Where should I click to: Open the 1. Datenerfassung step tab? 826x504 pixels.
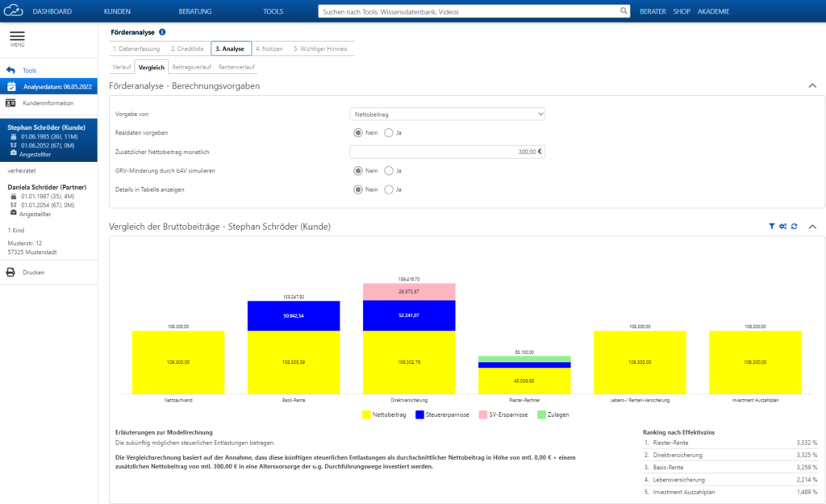[136, 48]
